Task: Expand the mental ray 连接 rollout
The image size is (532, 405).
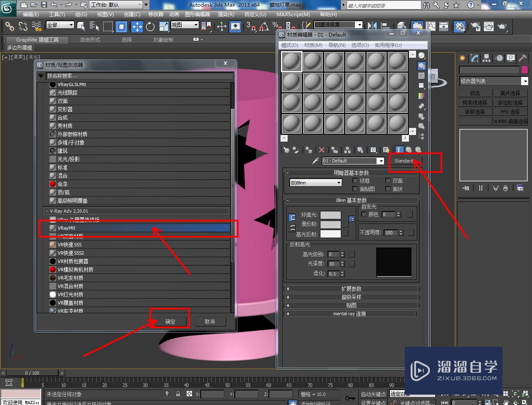Action: (x=350, y=314)
